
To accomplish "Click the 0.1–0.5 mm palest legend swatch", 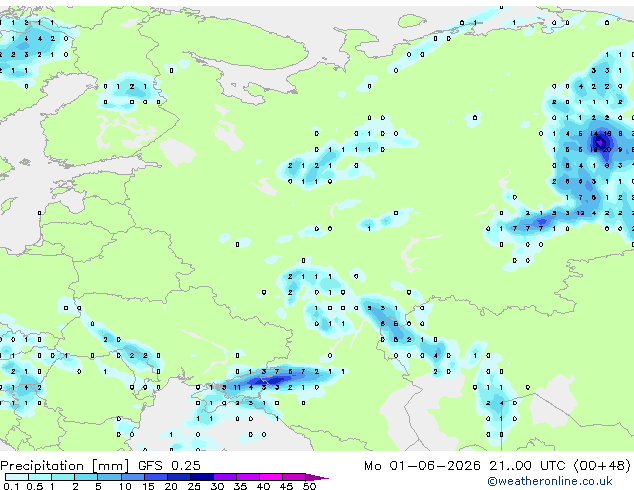I will tap(17, 477).
